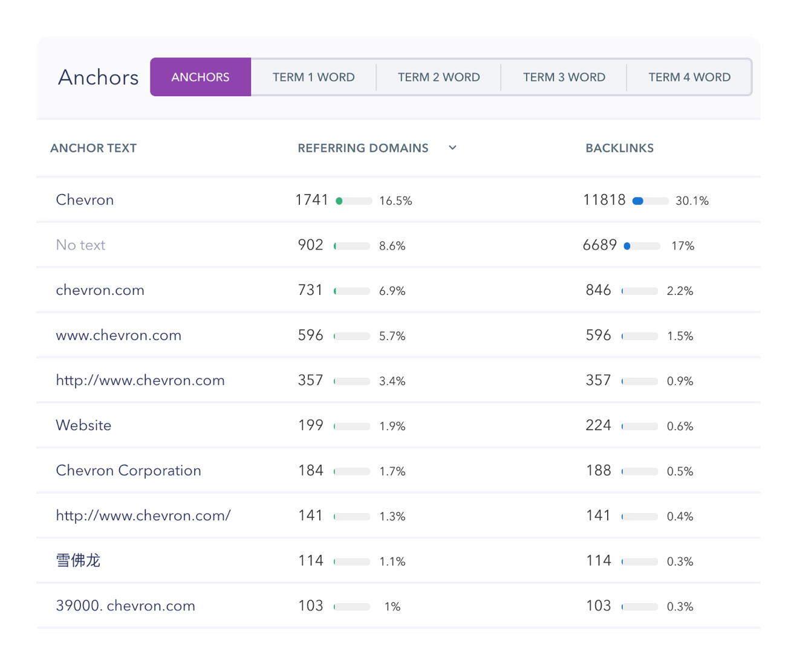Image resolution: width=797 pixels, height=672 pixels.
Task: Click the 1.7% referring domains percentage
Action: 392,471
